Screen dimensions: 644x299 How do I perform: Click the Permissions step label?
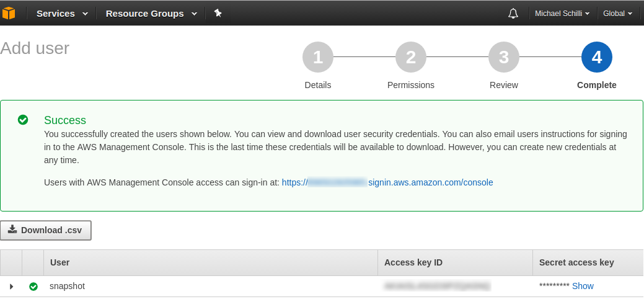pyautogui.click(x=411, y=85)
